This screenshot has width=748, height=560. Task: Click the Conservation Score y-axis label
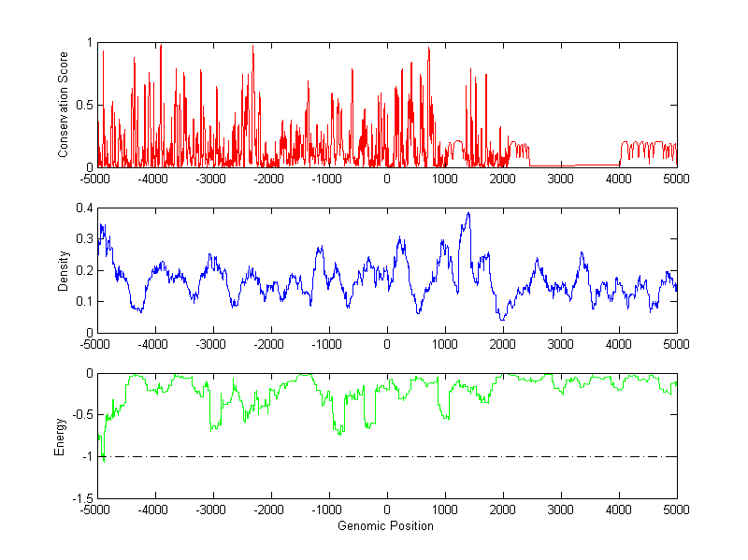pyautogui.click(x=64, y=105)
